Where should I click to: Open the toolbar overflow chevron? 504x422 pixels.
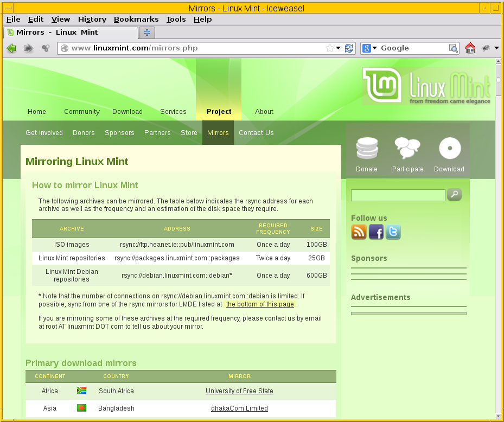pos(495,48)
